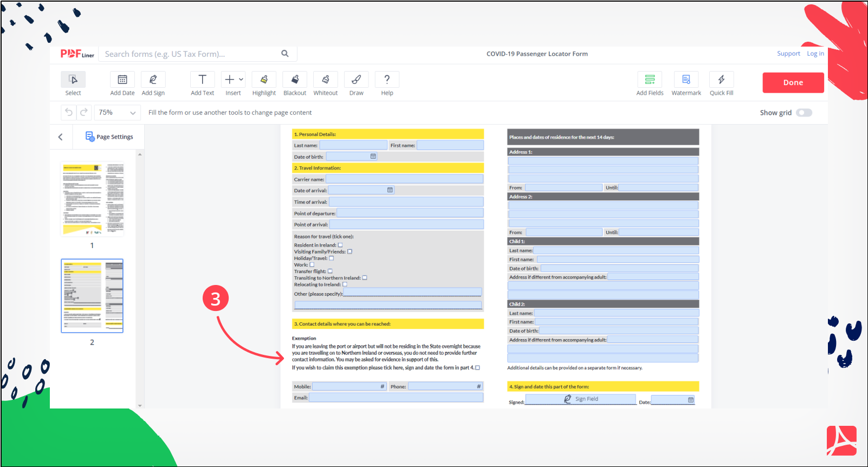This screenshot has height=467, width=868.
Task: Click the Log in link
Action: 815,54
